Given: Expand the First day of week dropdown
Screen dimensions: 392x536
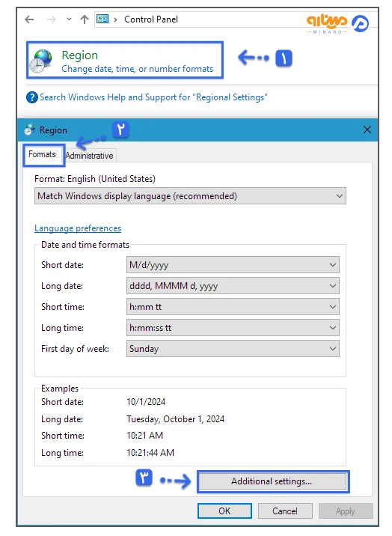Looking at the screenshot, I should tap(233, 349).
